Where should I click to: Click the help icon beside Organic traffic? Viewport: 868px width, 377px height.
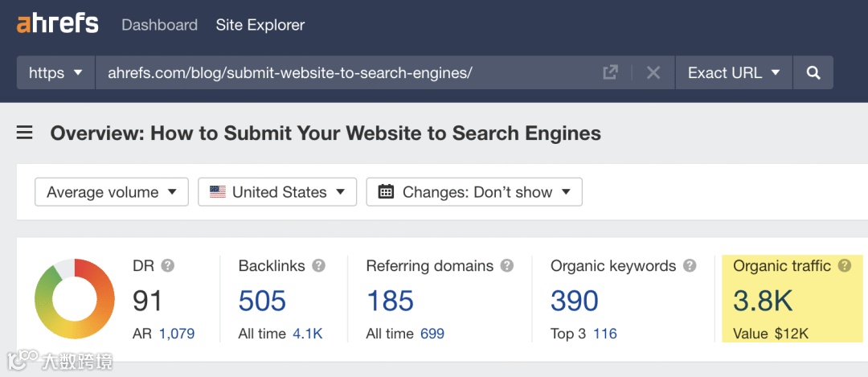click(x=844, y=265)
